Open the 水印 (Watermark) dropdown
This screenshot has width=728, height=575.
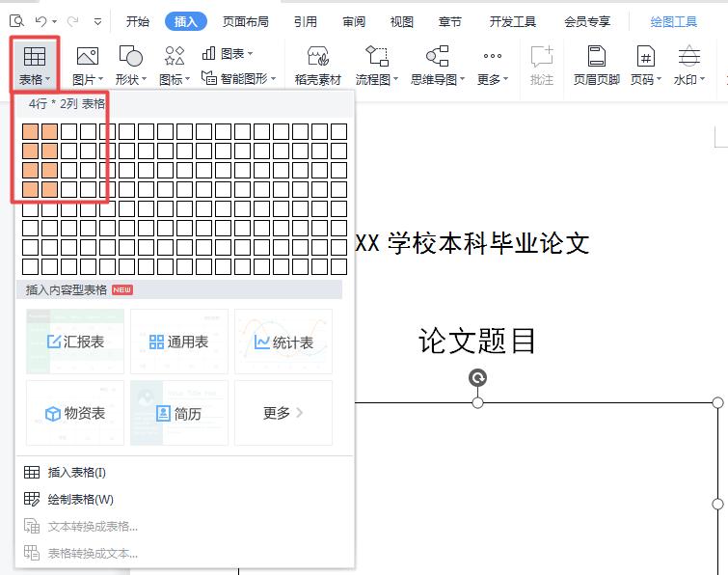coord(702,79)
